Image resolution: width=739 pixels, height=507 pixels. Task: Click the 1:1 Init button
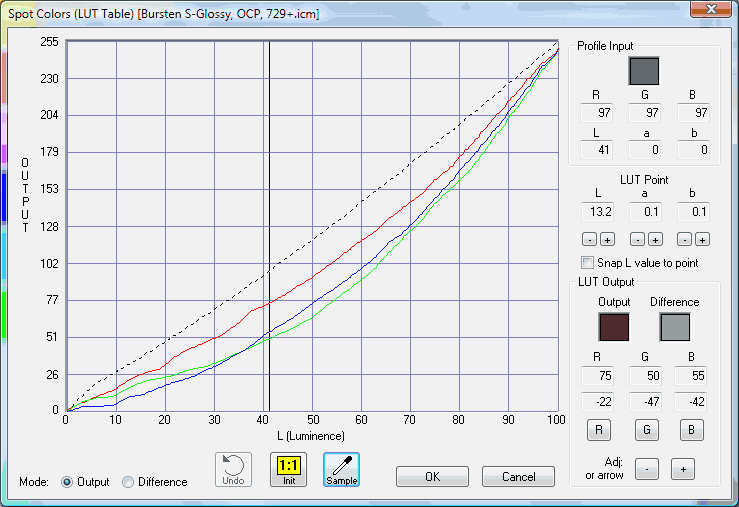point(288,469)
